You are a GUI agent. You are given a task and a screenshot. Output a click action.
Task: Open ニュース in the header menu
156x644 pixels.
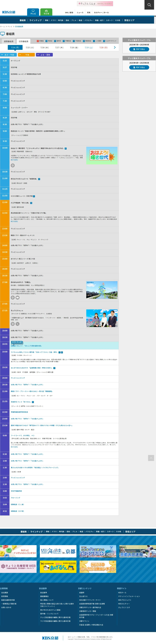pyautogui.click(x=80, y=12)
